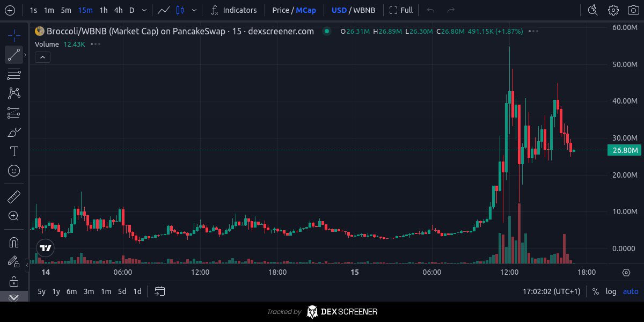644x322 pixels.
Task: Open the price axis settings gear
Action: (x=626, y=273)
